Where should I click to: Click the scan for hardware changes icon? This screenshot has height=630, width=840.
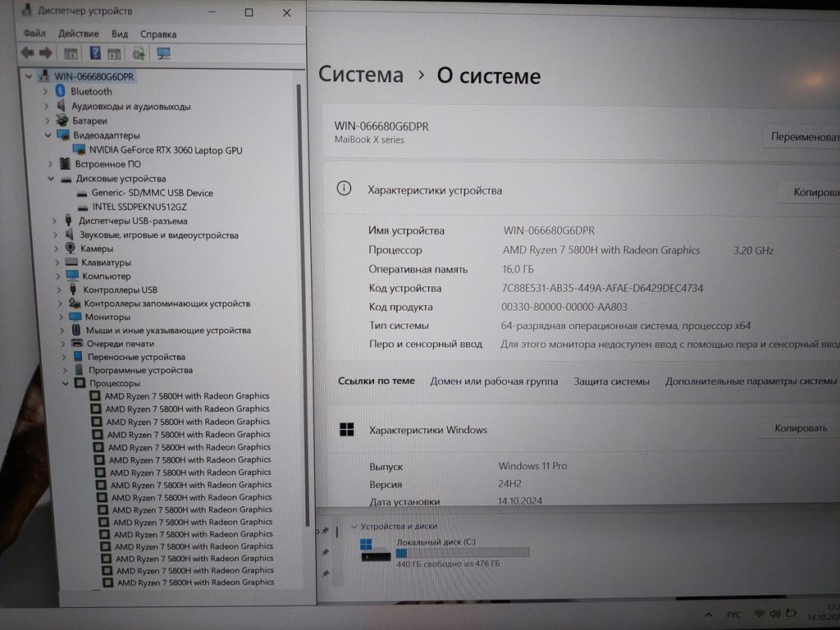pyautogui.click(x=139, y=53)
